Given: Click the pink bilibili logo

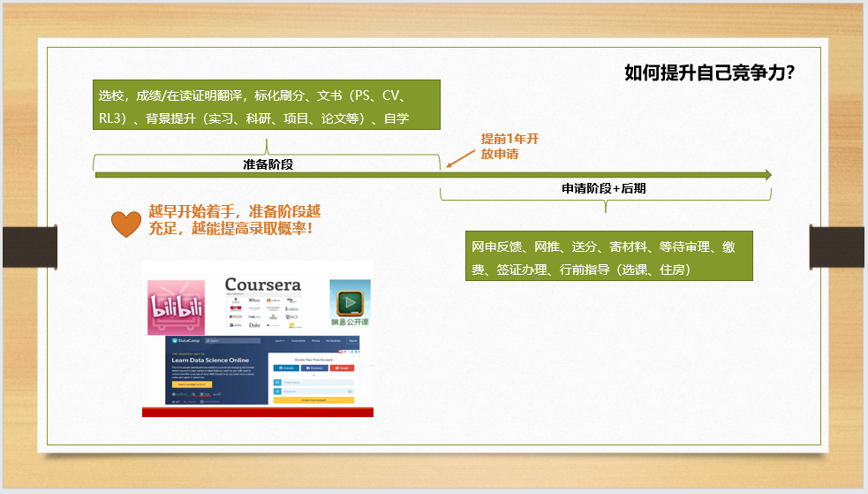Looking at the screenshot, I should (x=176, y=305).
